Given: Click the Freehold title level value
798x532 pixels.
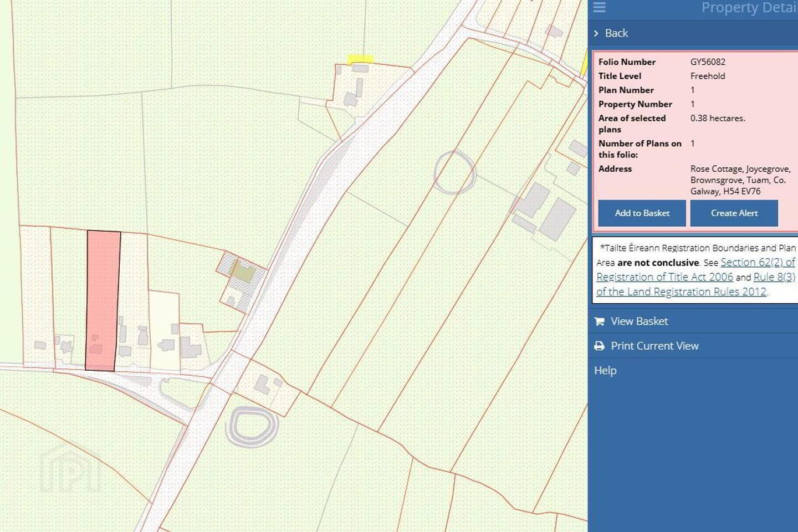Looking at the screenshot, I should click(x=708, y=76).
